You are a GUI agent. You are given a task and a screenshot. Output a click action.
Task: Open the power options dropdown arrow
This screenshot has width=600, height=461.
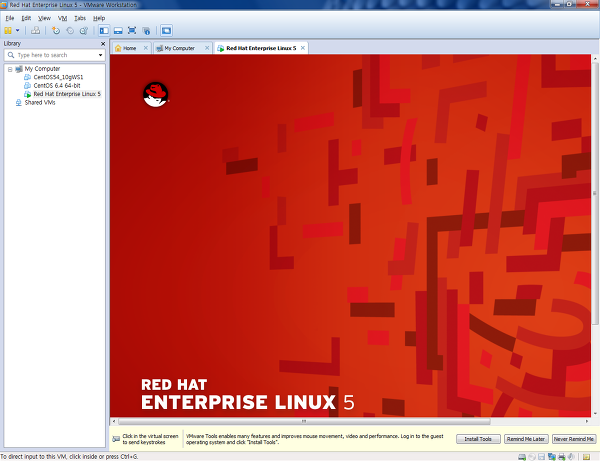pos(17,30)
